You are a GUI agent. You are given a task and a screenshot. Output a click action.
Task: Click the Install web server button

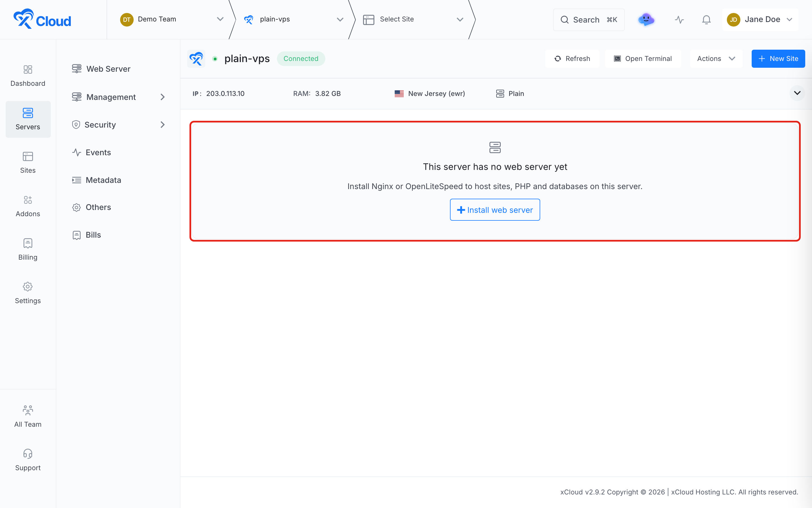click(x=495, y=210)
